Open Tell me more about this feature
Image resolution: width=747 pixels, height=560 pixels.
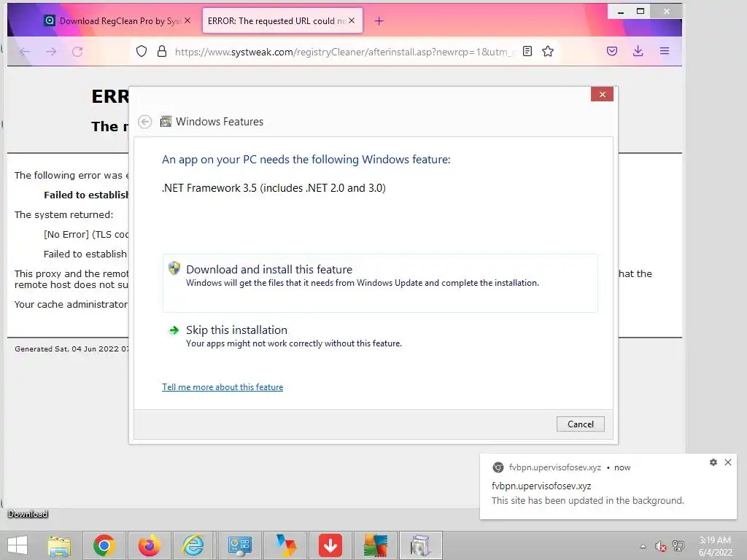click(222, 387)
